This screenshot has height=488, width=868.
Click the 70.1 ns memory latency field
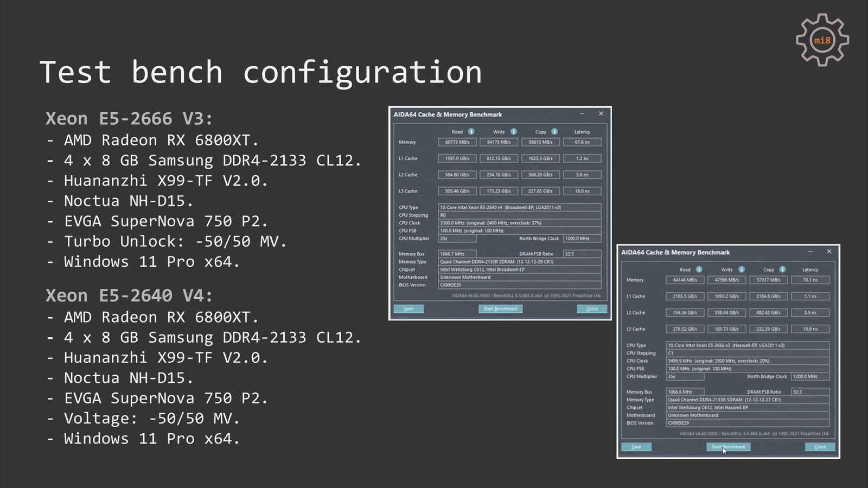tap(810, 280)
